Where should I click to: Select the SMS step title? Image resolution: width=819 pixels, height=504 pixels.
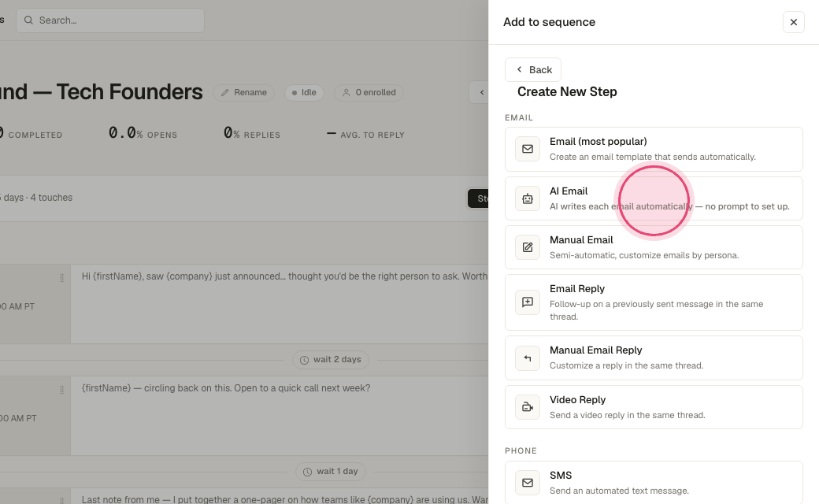(561, 476)
